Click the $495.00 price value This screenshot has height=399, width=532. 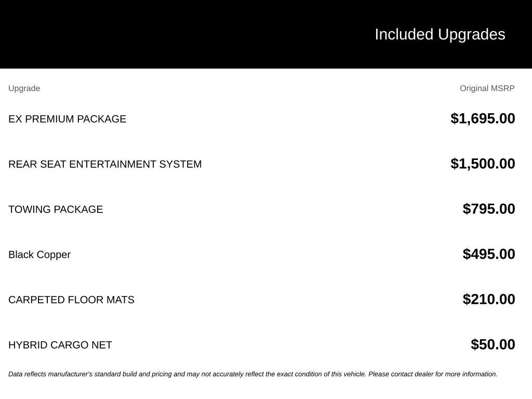pyautogui.click(x=489, y=254)
